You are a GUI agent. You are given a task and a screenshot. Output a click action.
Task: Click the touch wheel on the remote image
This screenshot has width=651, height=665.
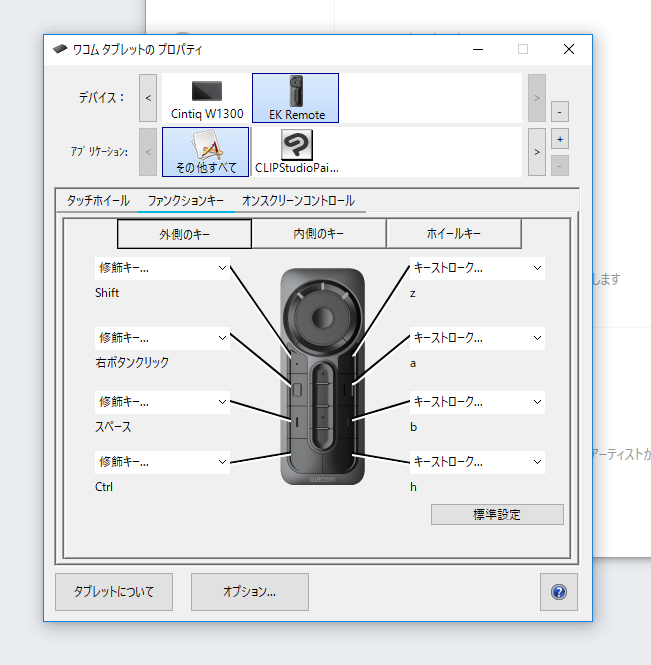[322, 317]
